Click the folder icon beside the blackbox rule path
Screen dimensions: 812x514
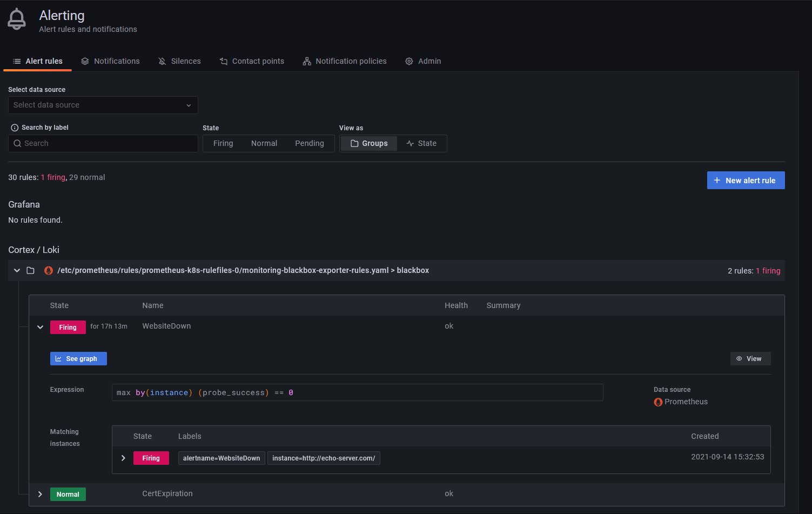click(30, 270)
